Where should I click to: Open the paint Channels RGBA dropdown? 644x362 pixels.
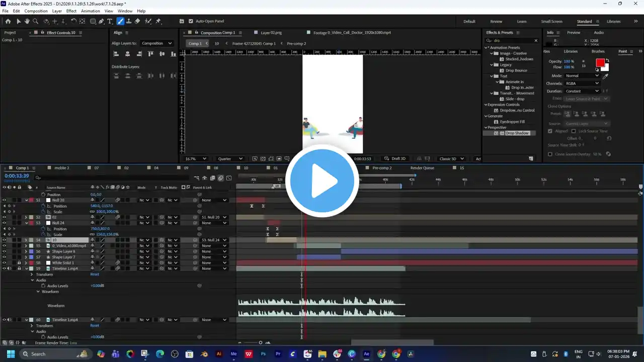tap(582, 83)
